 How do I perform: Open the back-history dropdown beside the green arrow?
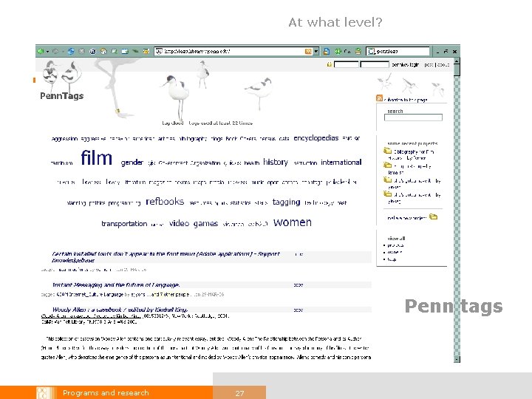[x=47, y=52]
